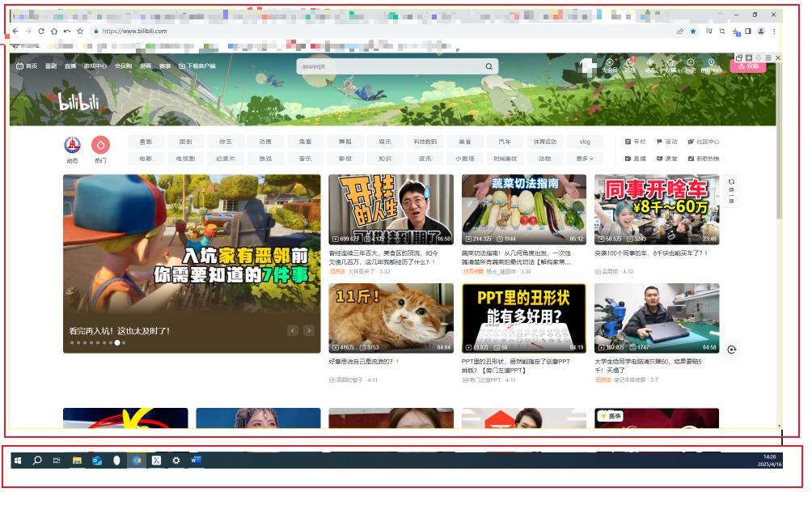Go to next carousel slide
The image size is (812, 505).
pos(309,330)
